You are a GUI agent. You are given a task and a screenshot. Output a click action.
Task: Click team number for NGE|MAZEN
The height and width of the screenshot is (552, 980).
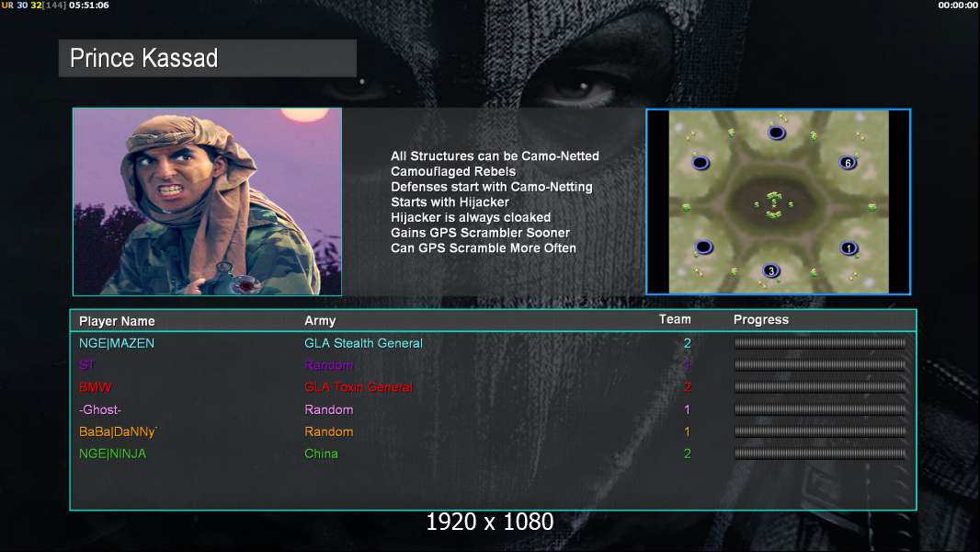[687, 343]
